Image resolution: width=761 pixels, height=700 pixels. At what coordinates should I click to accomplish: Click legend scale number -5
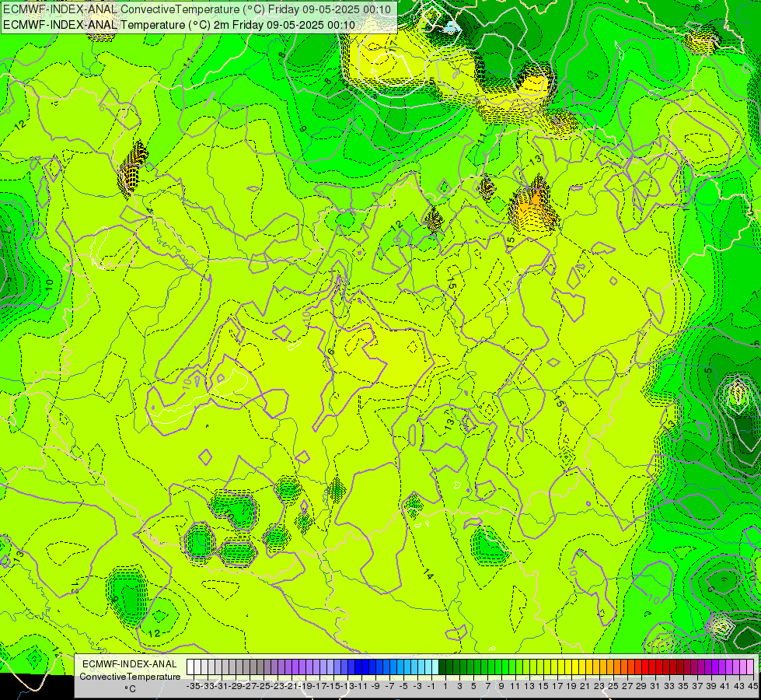pyautogui.click(x=403, y=686)
